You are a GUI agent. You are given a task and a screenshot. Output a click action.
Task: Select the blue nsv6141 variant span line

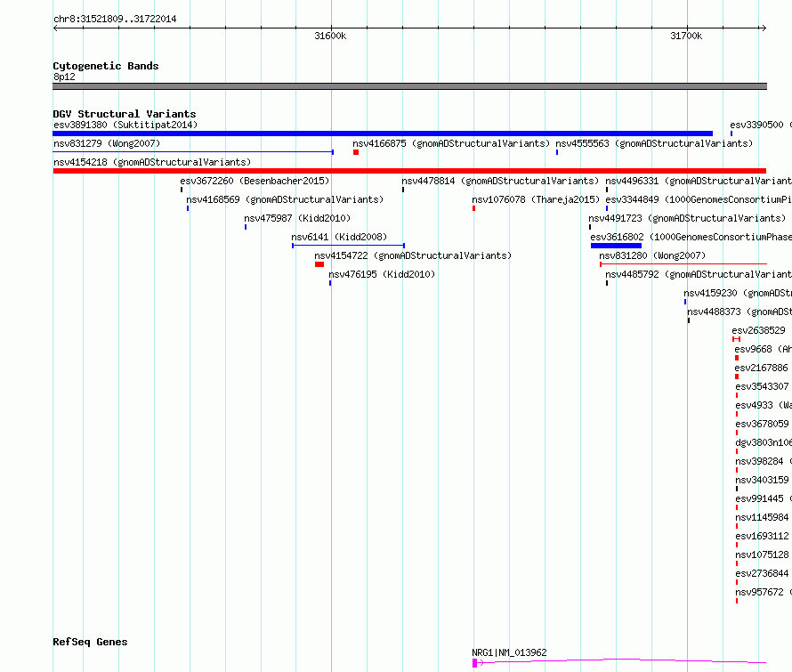point(349,246)
